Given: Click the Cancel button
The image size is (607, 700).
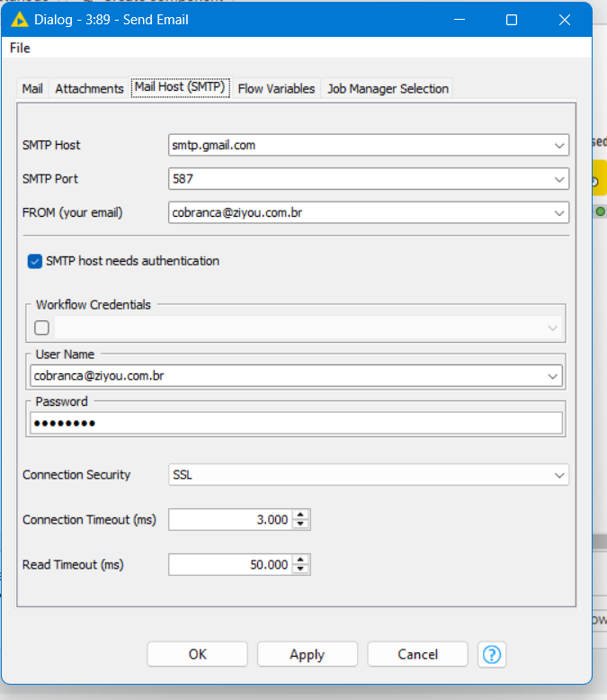Looking at the screenshot, I should pos(417,654).
